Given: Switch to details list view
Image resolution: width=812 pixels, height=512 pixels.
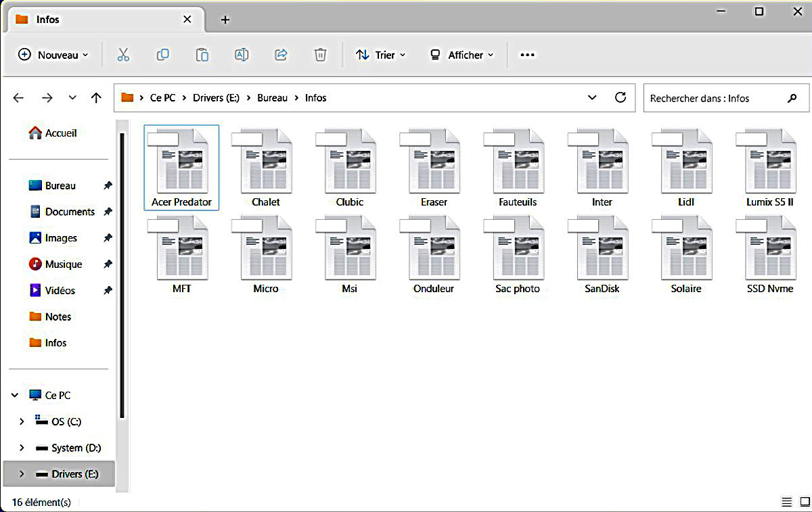Looking at the screenshot, I should pyautogui.click(x=786, y=502).
